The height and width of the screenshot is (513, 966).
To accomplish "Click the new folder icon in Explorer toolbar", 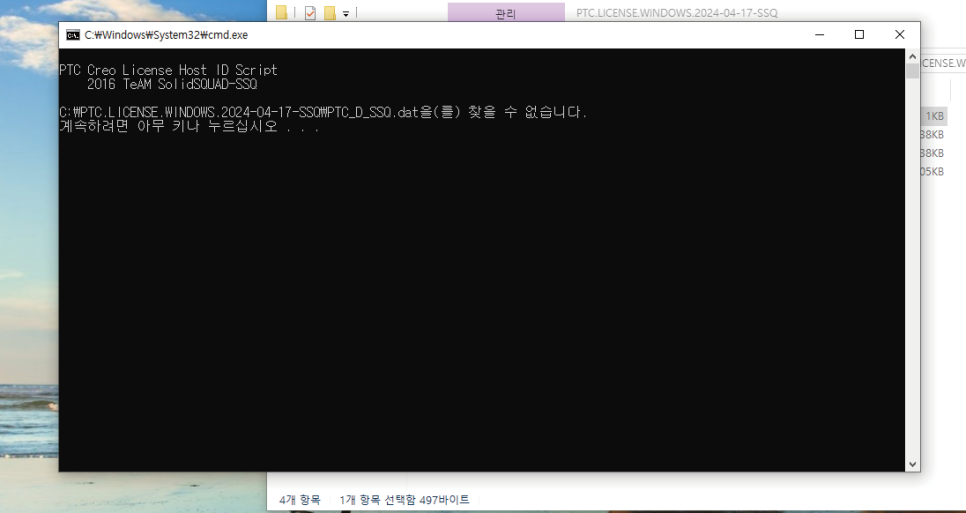I will pyautogui.click(x=330, y=13).
